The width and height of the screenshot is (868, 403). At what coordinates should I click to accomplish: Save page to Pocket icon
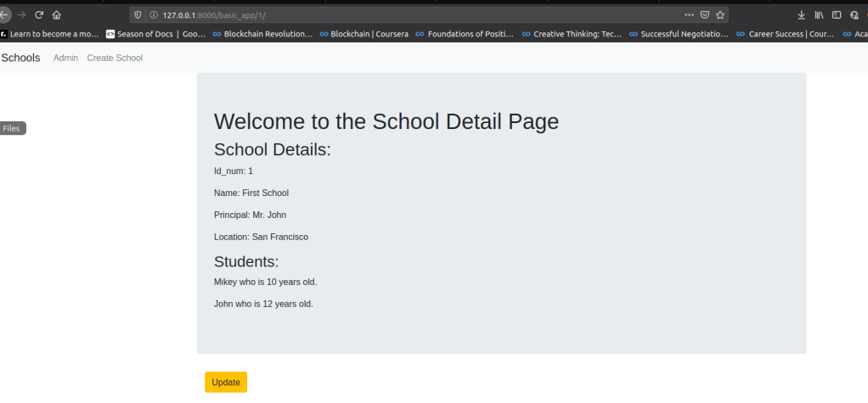pos(704,14)
